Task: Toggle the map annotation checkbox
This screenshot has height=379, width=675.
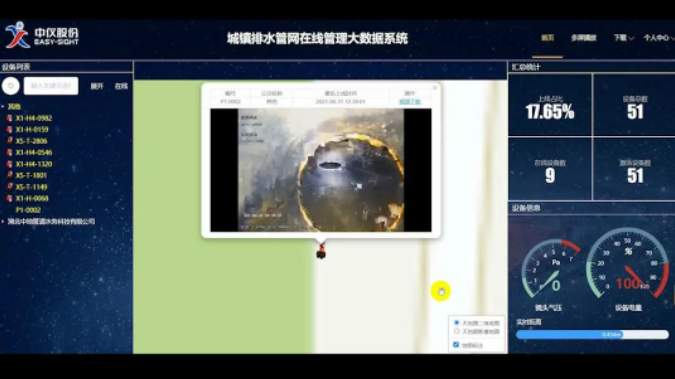Action: (456, 345)
